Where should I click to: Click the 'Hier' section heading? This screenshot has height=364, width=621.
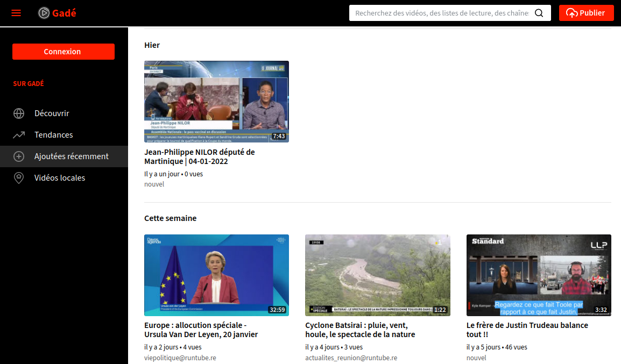point(152,46)
